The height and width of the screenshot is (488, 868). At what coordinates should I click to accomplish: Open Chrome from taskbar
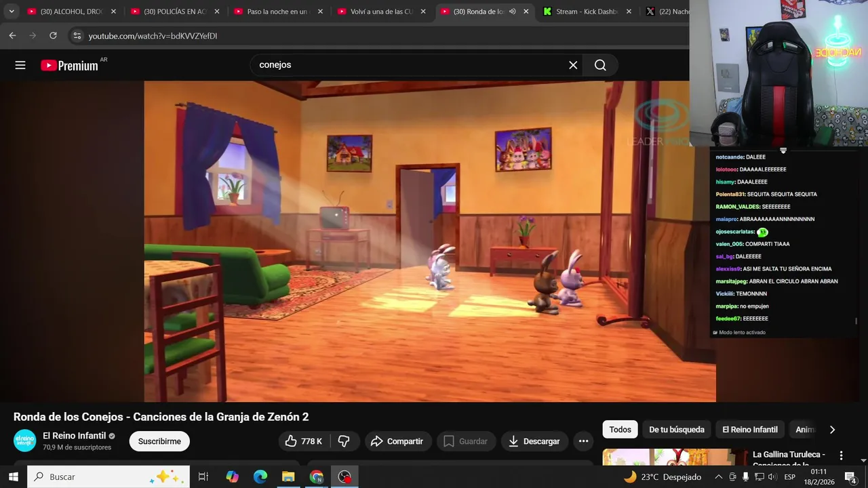pos(317,476)
